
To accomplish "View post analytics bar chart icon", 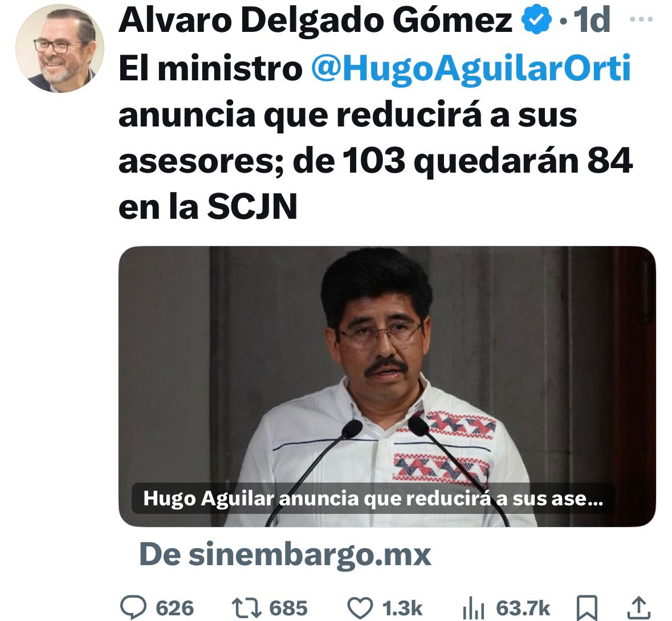I will [474, 608].
